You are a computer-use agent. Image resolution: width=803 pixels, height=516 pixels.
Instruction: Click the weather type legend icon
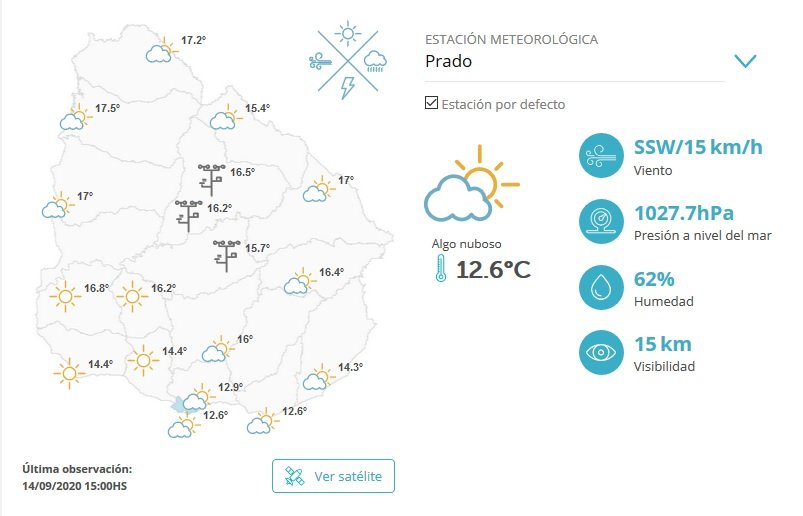[348, 60]
